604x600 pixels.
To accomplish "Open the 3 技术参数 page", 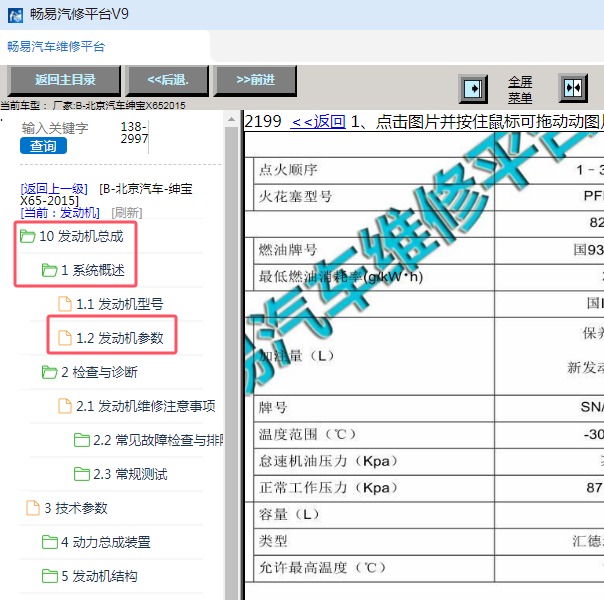I will [x=76, y=508].
